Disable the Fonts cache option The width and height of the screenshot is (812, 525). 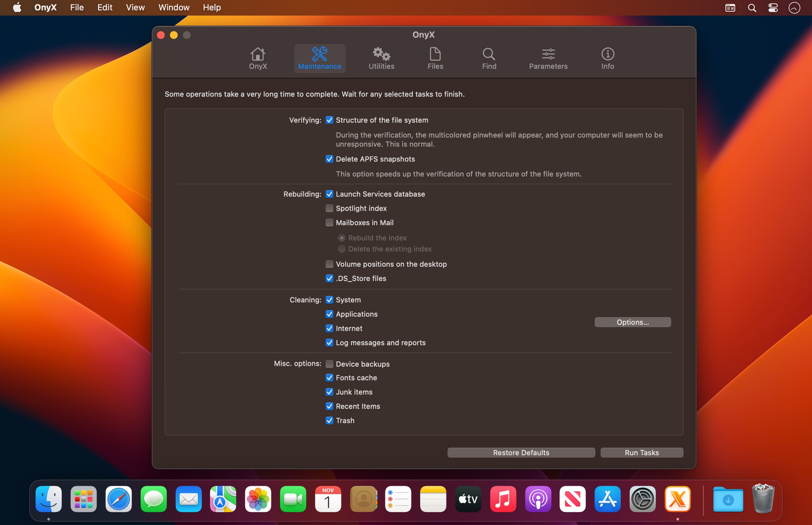329,378
